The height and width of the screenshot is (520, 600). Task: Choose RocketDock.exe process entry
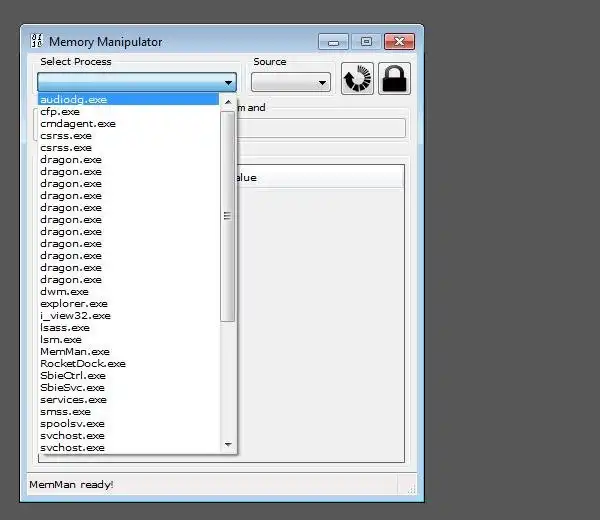coord(128,364)
